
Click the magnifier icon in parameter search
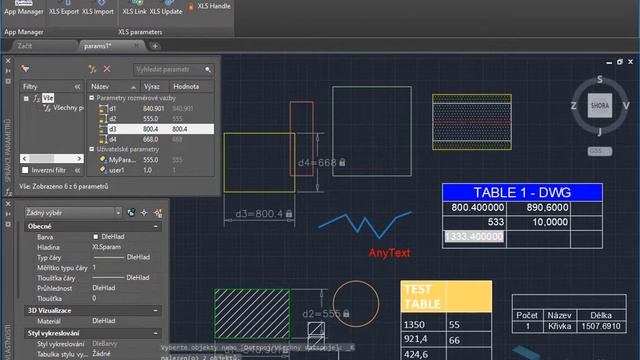pyautogui.click(x=208, y=69)
